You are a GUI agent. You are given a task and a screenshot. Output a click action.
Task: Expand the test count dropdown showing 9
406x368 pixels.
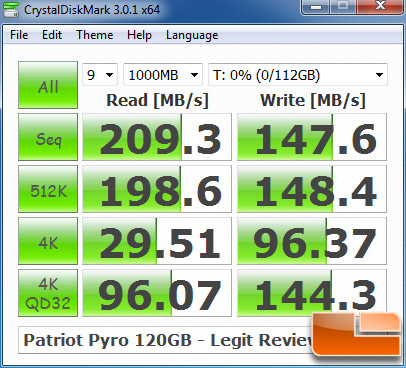tap(100, 75)
